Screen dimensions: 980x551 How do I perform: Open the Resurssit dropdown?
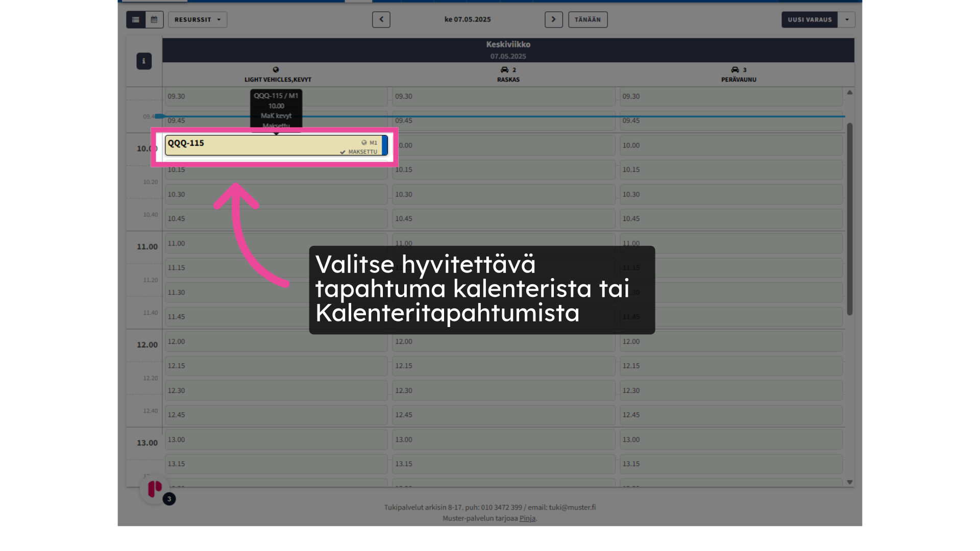pos(198,19)
